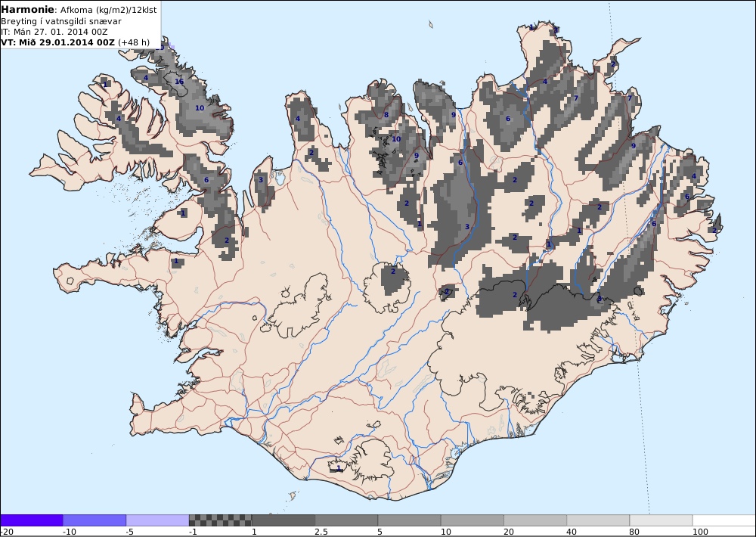
Task: Click the checkered -1 to 1 legend swatch
Action: (220, 520)
